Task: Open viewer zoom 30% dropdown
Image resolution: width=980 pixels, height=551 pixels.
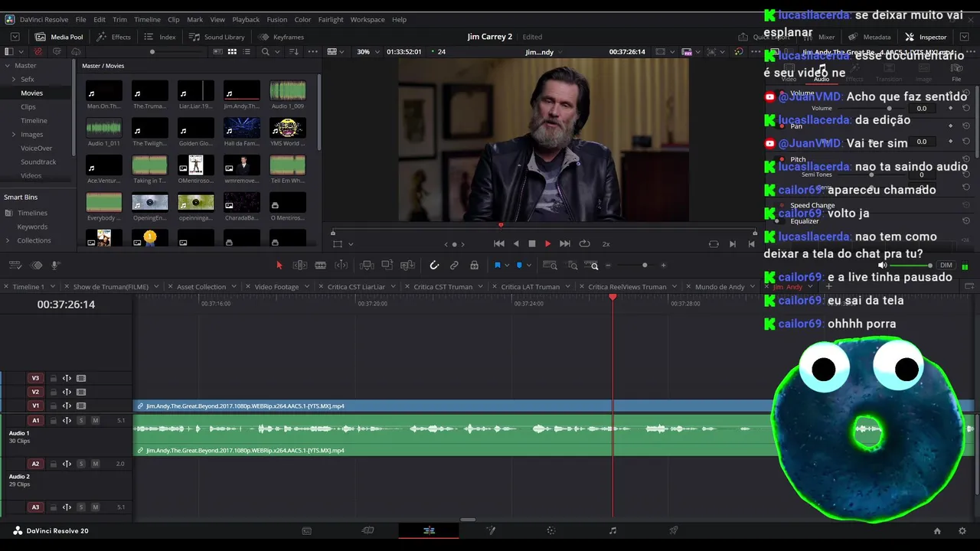Action: coord(368,51)
